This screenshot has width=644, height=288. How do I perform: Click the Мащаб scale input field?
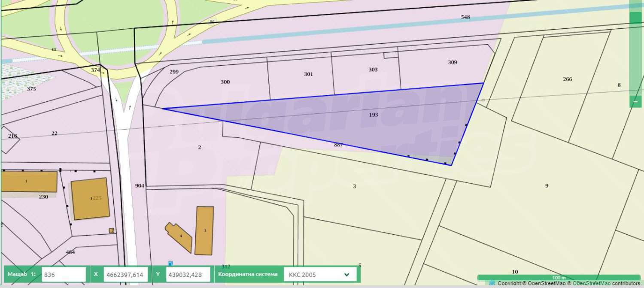(x=64, y=274)
